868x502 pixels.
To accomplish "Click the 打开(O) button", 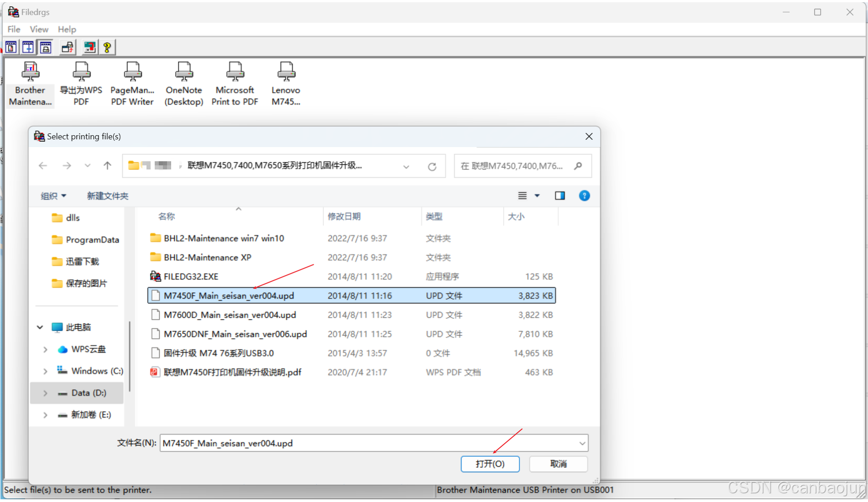I will point(490,464).
